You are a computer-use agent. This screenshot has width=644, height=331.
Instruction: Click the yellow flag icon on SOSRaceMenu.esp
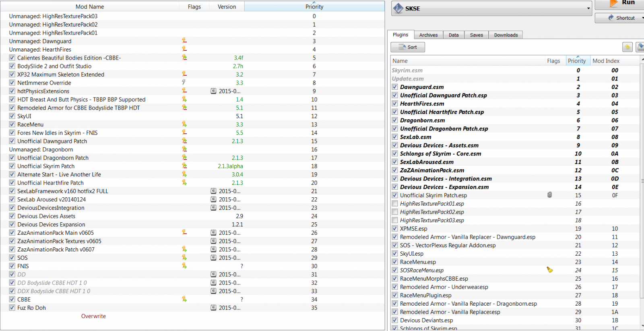[549, 270]
